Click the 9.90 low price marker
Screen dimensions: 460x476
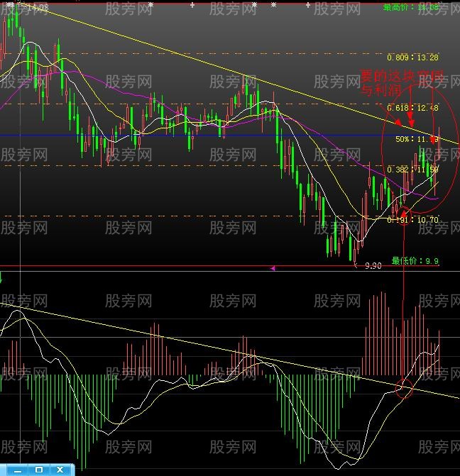pos(373,266)
